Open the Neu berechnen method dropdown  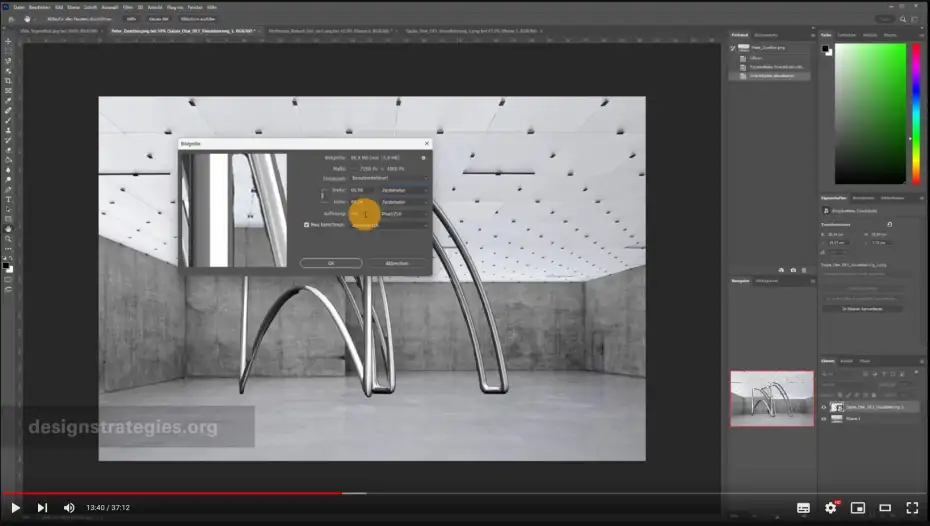(390, 225)
